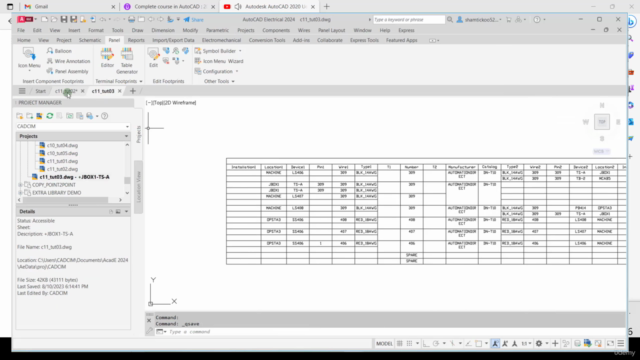Viewport: 640px width, 360px height.
Task: Click the New drawing icon in quick access toolbar
Action: pos(44,19)
